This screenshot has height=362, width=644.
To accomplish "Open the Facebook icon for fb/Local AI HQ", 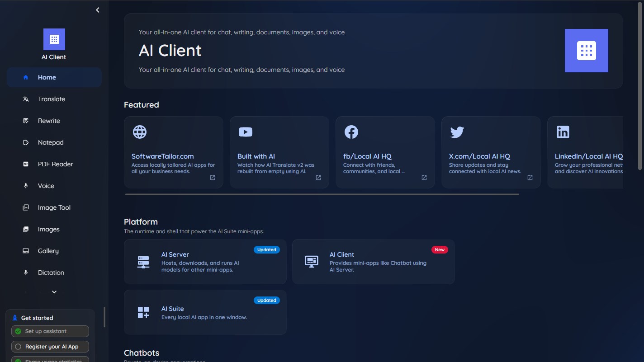I will click(351, 132).
